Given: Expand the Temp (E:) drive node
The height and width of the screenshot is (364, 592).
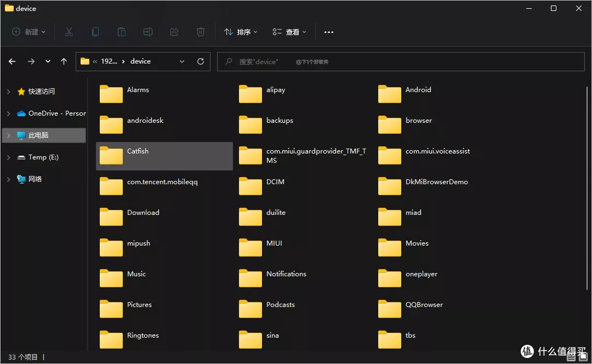Looking at the screenshot, I should pos(8,157).
